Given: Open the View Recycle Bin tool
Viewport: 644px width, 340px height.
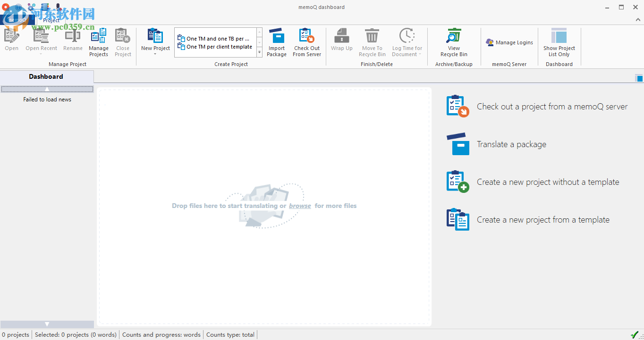Looking at the screenshot, I should click(453, 42).
